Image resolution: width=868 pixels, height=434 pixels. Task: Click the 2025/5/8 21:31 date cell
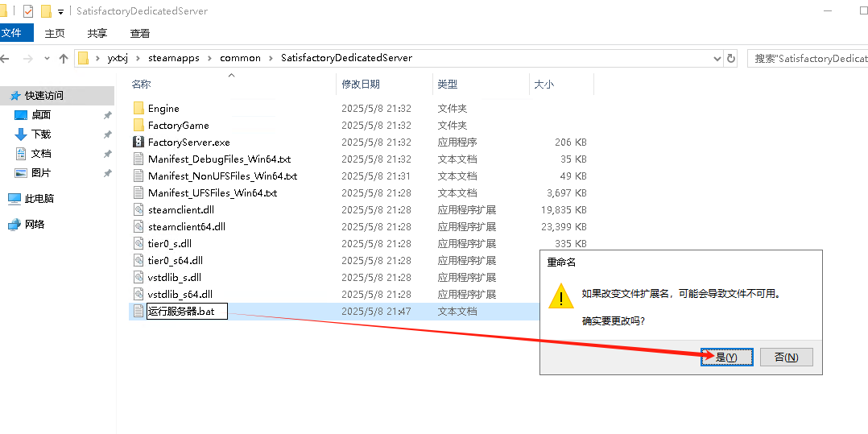tap(377, 176)
